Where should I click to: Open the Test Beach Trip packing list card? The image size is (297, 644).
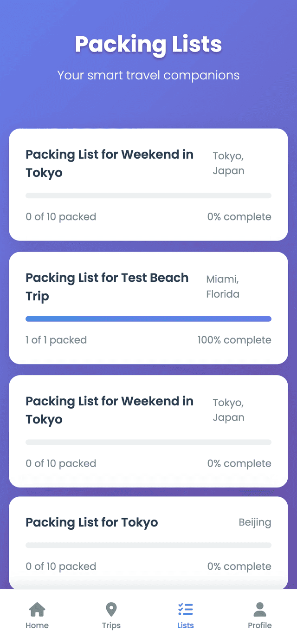click(148, 307)
